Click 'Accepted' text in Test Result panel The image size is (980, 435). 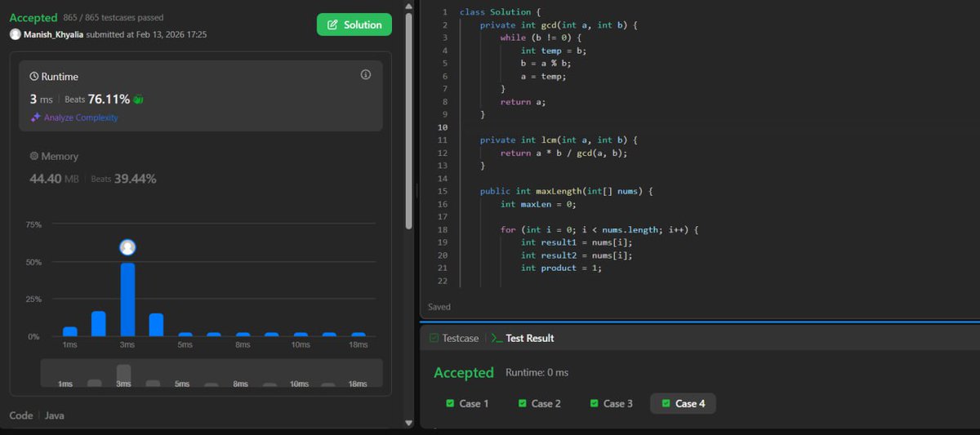[464, 373]
